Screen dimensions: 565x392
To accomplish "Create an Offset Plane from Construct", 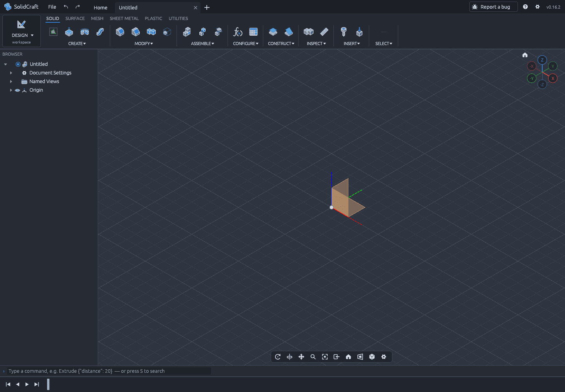I will (x=273, y=32).
